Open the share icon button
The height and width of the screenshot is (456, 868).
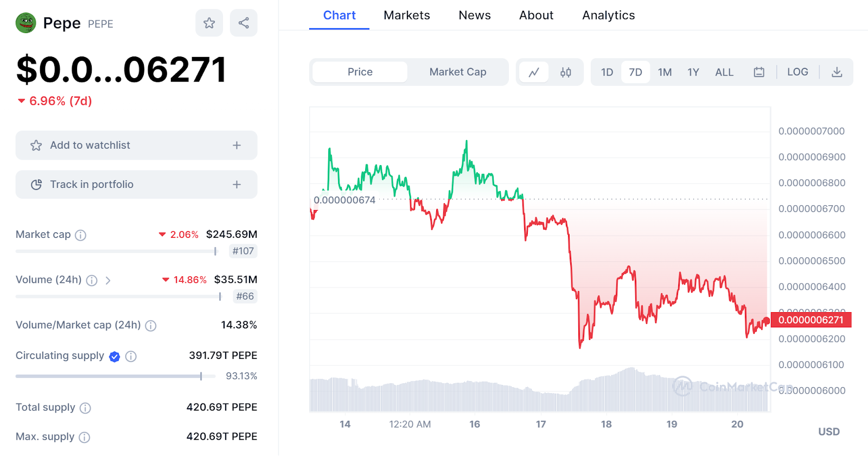click(244, 23)
